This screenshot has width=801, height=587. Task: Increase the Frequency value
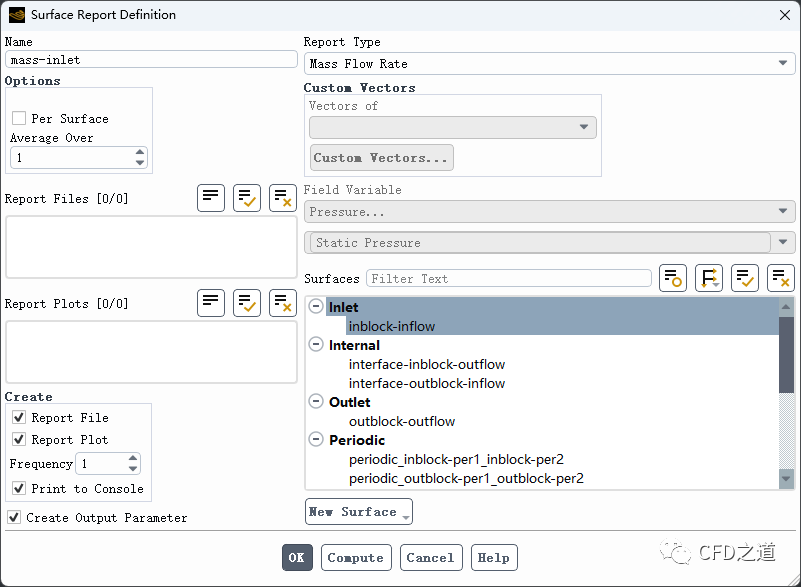click(x=133, y=458)
